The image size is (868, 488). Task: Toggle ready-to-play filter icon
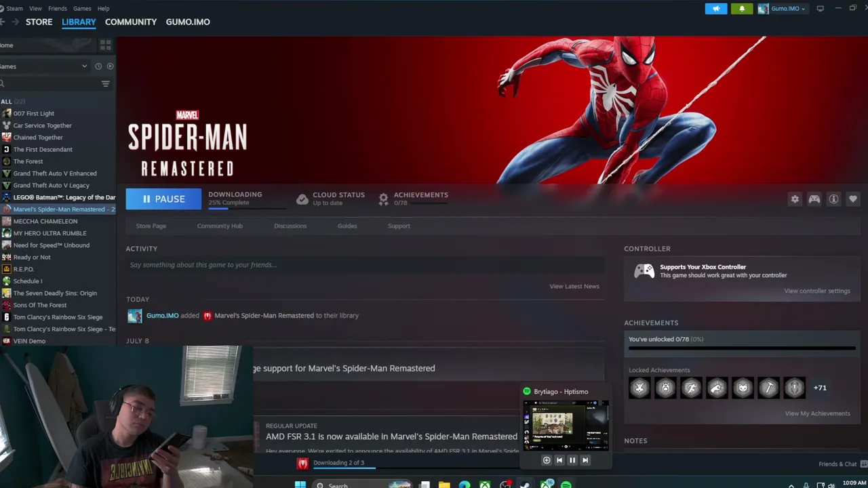pos(110,66)
